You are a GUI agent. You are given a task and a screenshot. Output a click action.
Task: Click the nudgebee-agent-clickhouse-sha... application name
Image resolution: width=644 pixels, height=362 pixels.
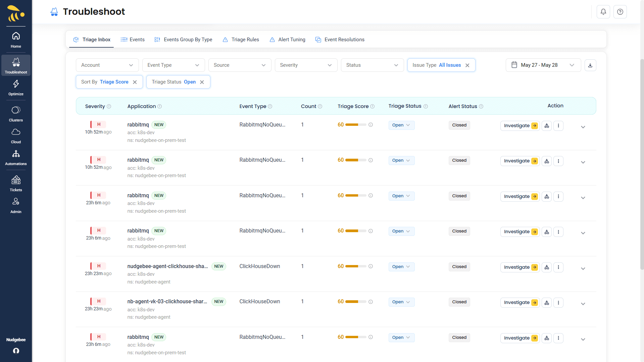(x=167, y=266)
